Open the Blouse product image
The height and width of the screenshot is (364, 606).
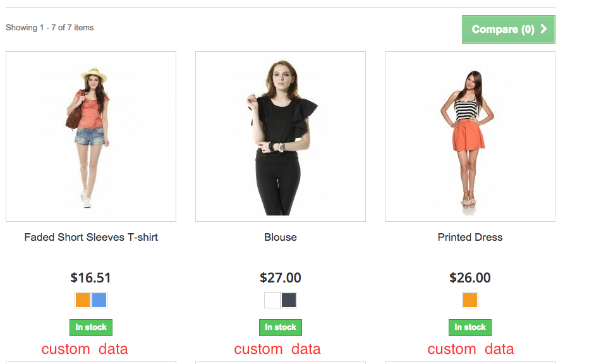click(x=281, y=136)
